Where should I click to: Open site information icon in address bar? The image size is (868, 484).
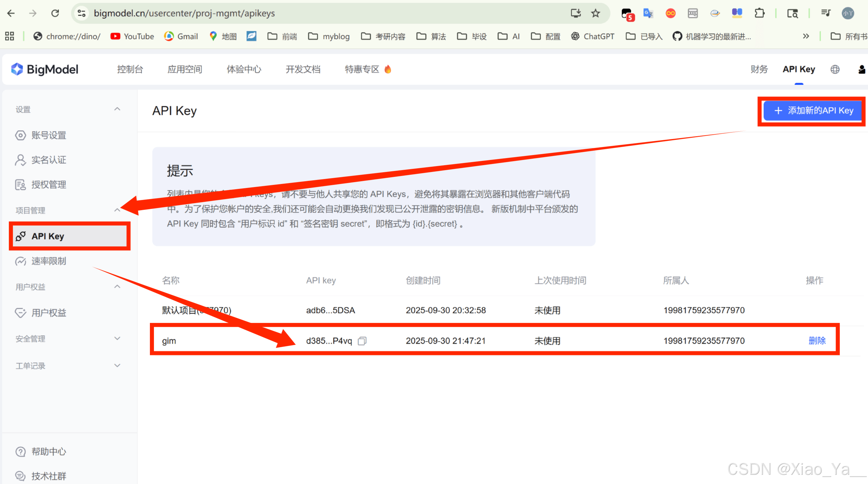(x=81, y=13)
